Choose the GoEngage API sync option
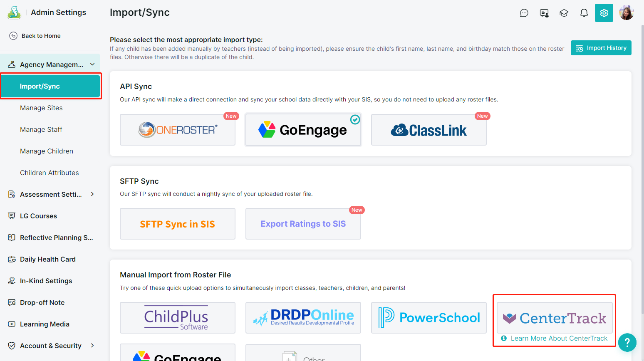 pyautogui.click(x=303, y=130)
